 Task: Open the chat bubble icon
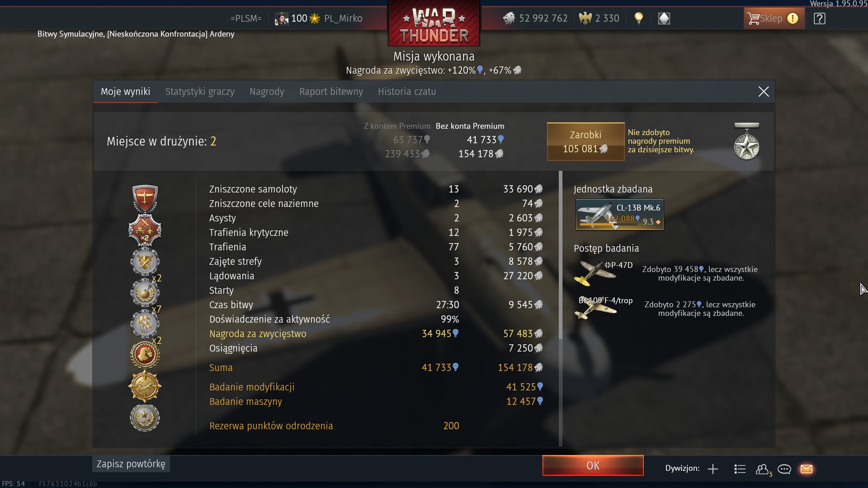pos(784,469)
